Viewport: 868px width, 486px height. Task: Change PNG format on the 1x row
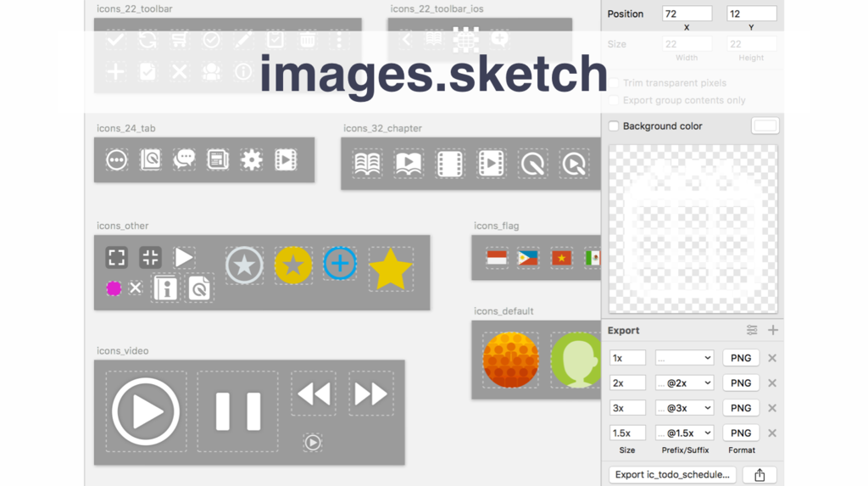[x=741, y=358]
